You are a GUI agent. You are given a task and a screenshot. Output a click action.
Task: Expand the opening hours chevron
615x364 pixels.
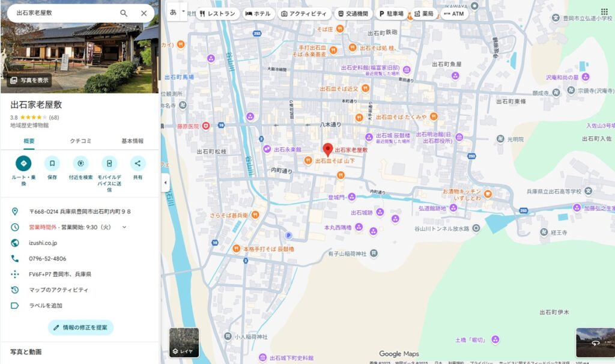(124, 227)
